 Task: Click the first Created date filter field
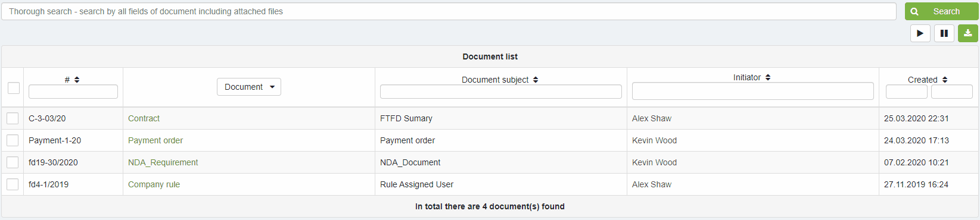[x=907, y=92]
